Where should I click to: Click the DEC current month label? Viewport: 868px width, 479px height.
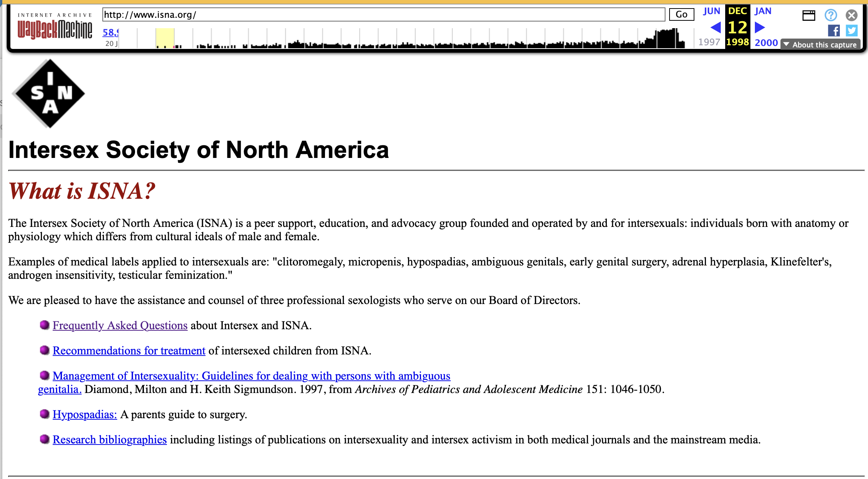point(737,11)
